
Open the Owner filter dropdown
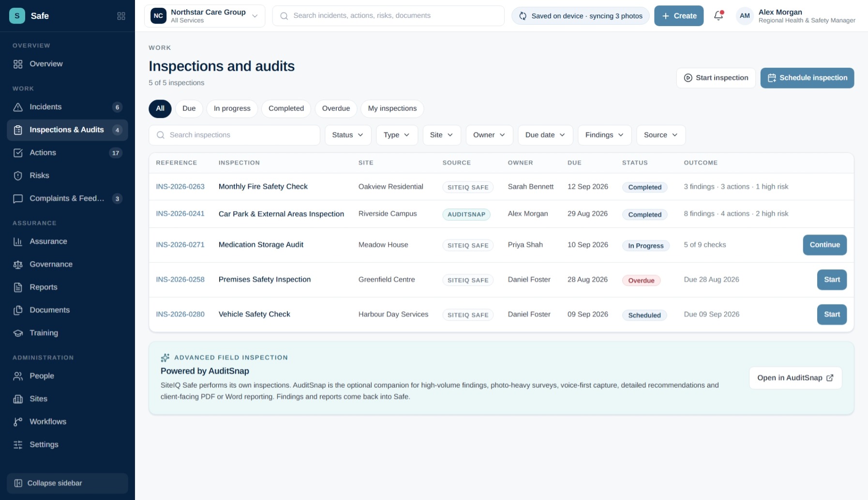click(489, 135)
